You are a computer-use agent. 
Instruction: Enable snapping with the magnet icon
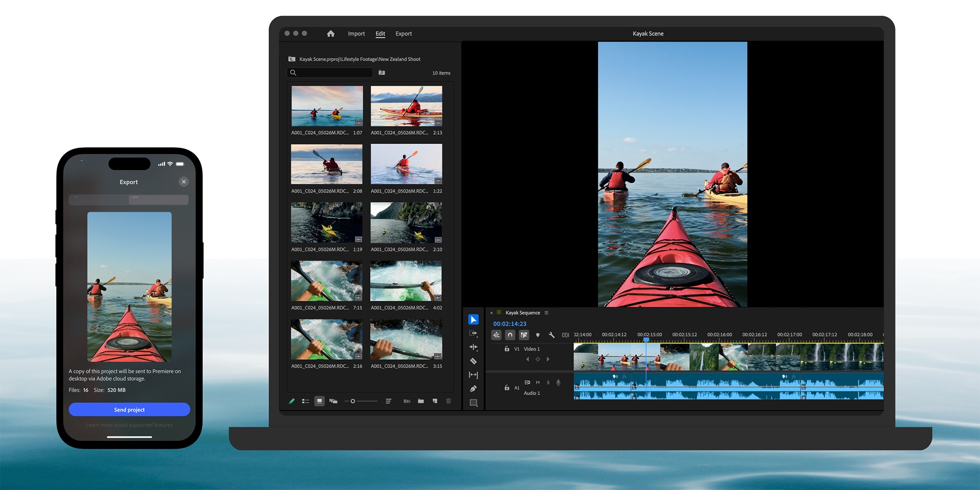click(x=510, y=335)
